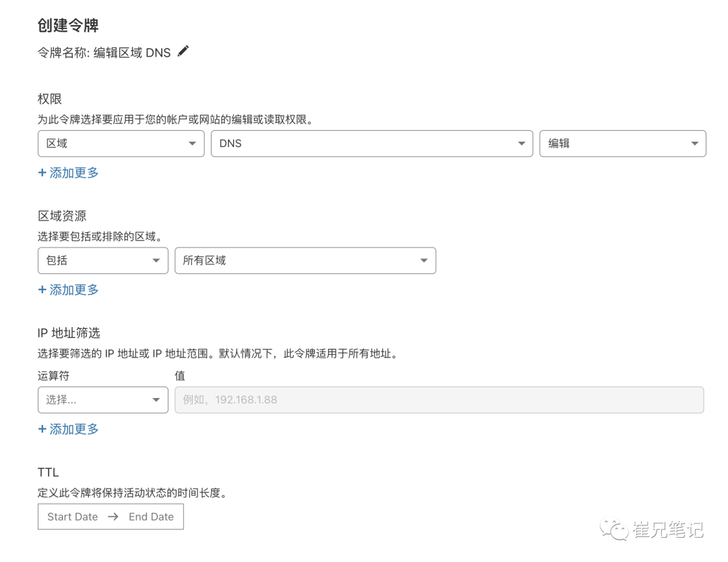Click the IP 值 input field

(439, 400)
